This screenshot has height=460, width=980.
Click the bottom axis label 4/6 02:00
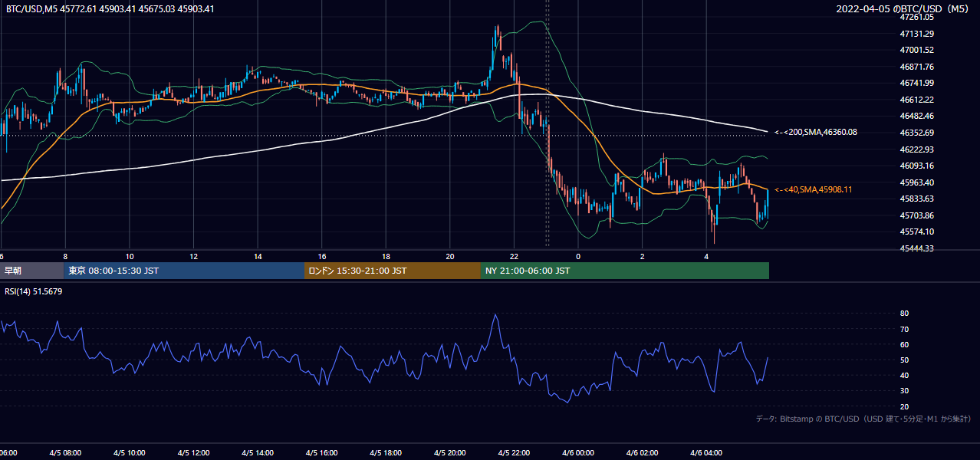643,453
